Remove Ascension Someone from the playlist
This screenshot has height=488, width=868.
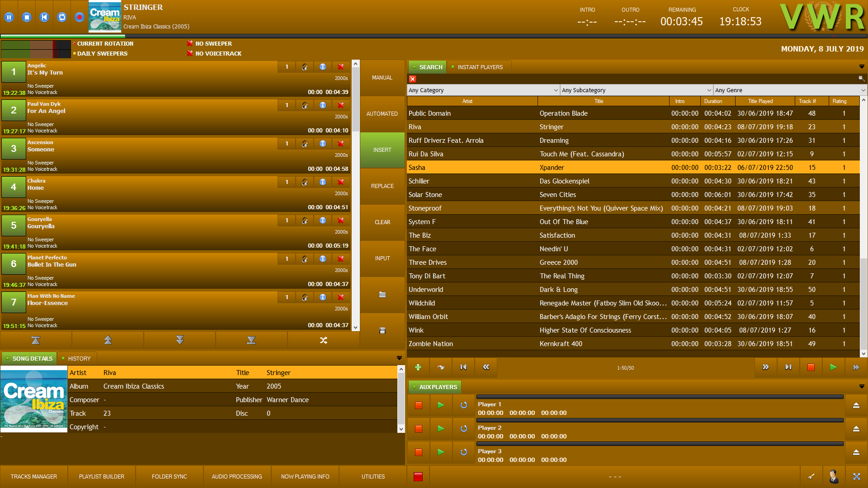pyautogui.click(x=341, y=144)
